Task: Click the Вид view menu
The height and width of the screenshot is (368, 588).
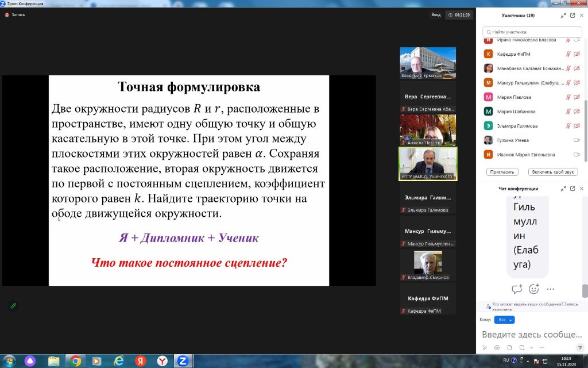Action: coord(436,15)
